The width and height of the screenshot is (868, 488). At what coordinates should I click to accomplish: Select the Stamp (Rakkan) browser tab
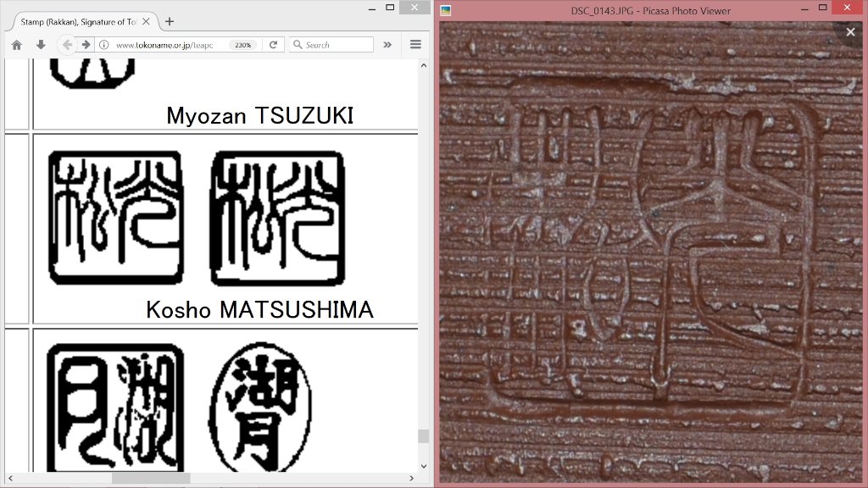pyautogui.click(x=76, y=21)
